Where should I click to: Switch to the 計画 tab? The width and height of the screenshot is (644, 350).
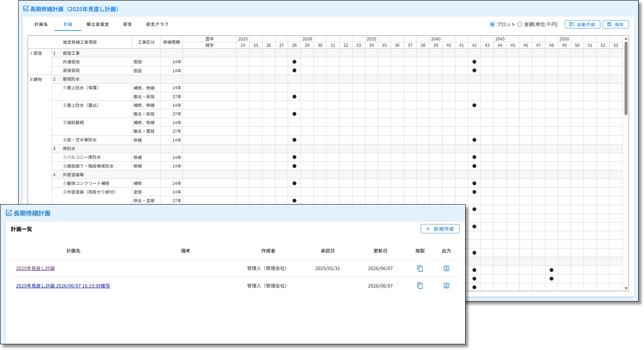click(68, 24)
